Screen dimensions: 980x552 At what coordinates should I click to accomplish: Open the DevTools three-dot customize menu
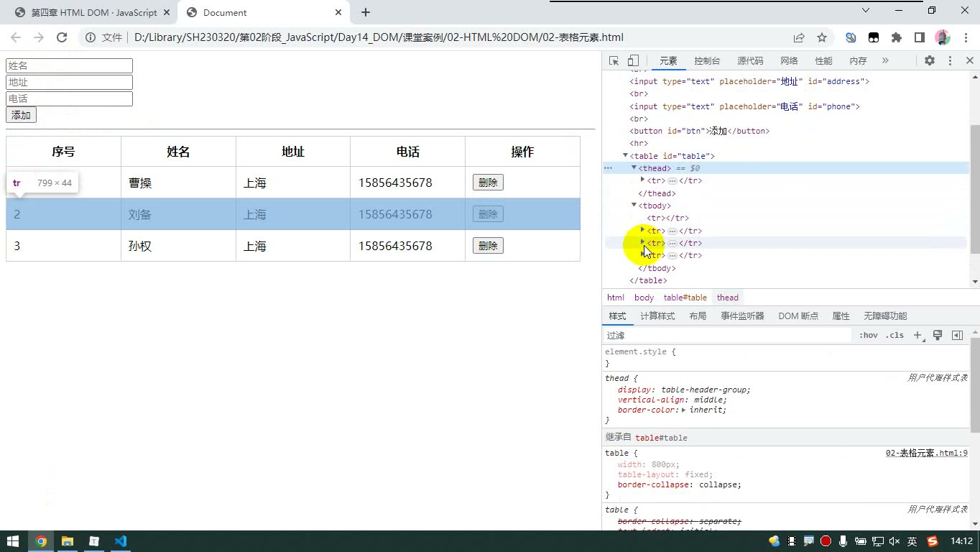tap(950, 61)
